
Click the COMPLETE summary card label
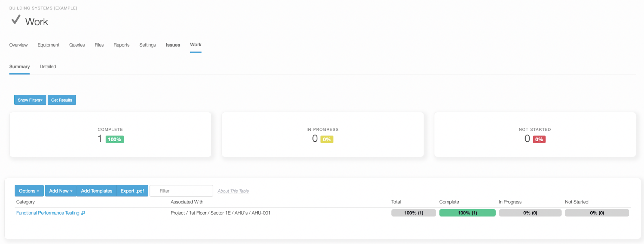tap(110, 129)
